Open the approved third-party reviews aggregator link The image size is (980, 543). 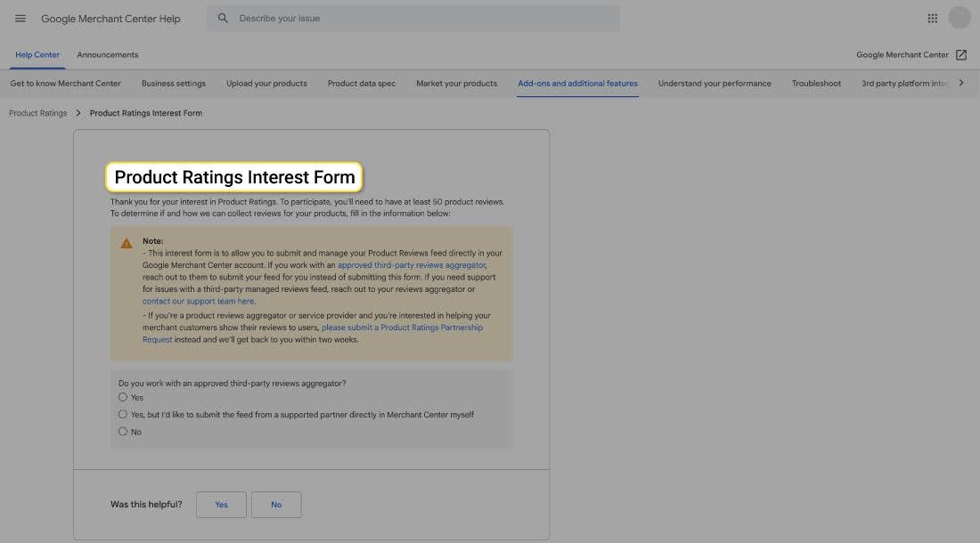pyautogui.click(x=412, y=265)
